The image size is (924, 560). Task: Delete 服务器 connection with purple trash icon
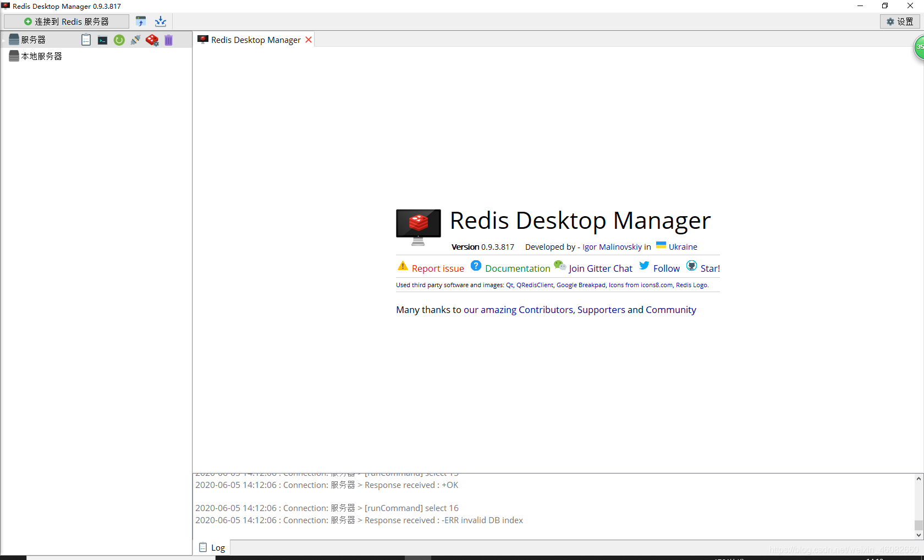[168, 40]
